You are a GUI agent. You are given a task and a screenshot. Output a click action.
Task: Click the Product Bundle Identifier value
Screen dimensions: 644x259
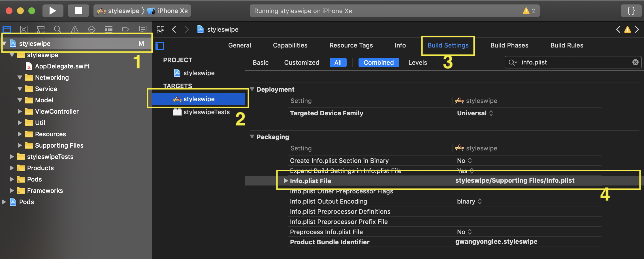coord(496,241)
